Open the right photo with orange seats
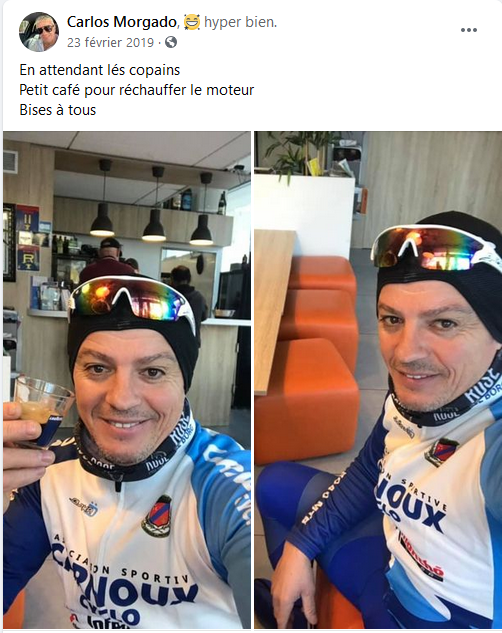This screenshot has width=502, height=633. pyautogui.click(x=378, y=379)
